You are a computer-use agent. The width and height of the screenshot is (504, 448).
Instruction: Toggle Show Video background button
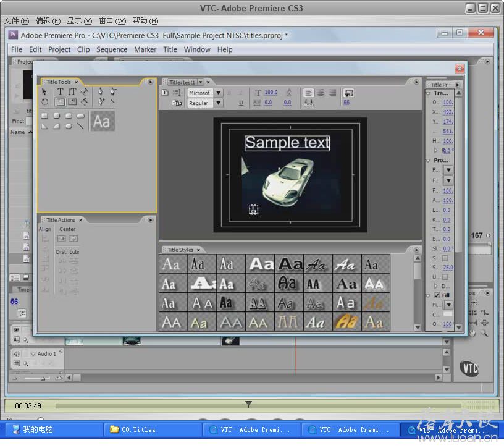click(349, 93)
